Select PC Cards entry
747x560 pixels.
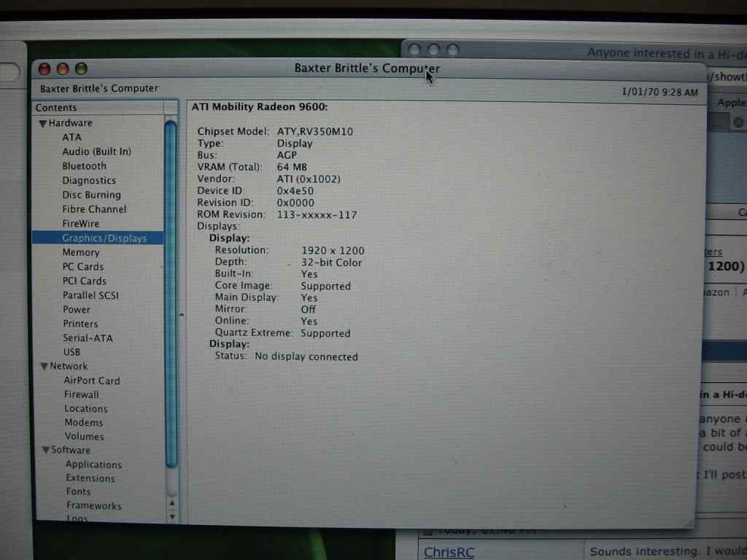pyautogui.click(x=83, y=267)
